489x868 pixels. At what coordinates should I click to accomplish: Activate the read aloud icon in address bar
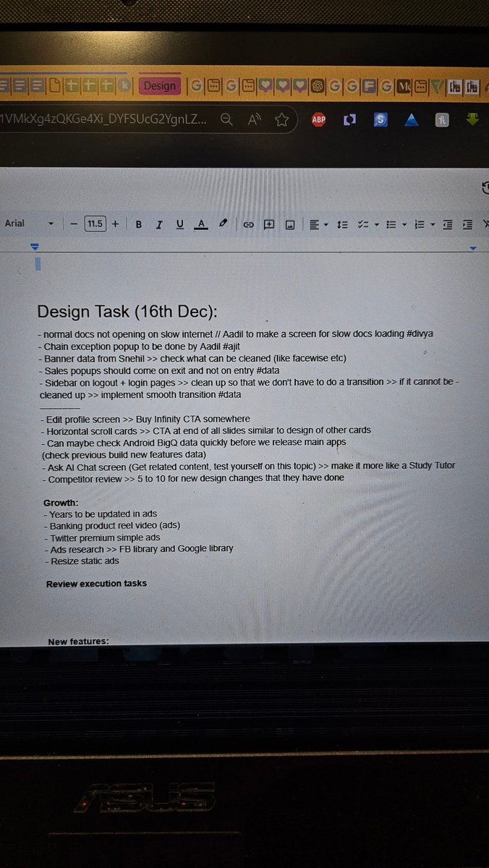coord(254,119)
